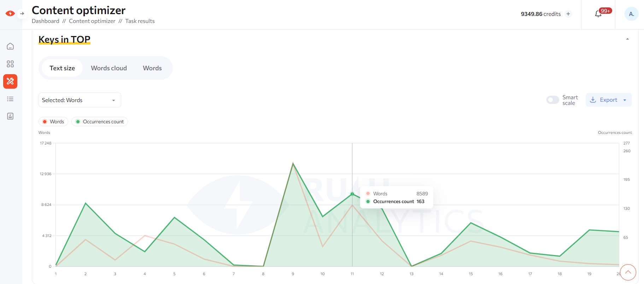Click the Keys in TOP heading
The image size is (644, 284).
64,39
